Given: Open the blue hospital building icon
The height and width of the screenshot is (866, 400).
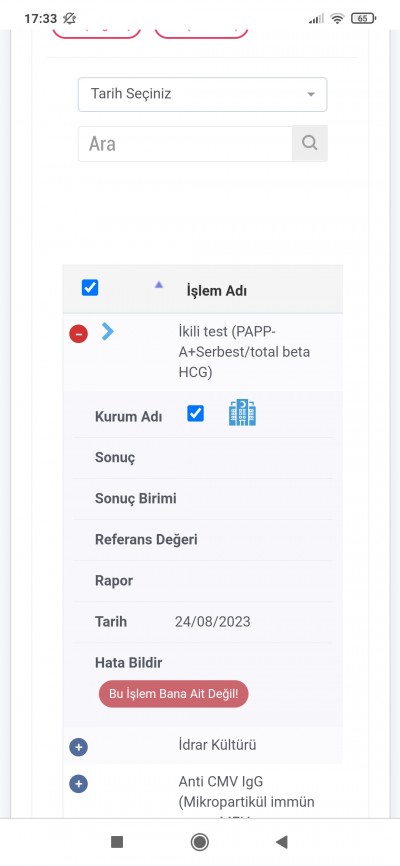Looking at the screenshot, I should pos(243,413).
